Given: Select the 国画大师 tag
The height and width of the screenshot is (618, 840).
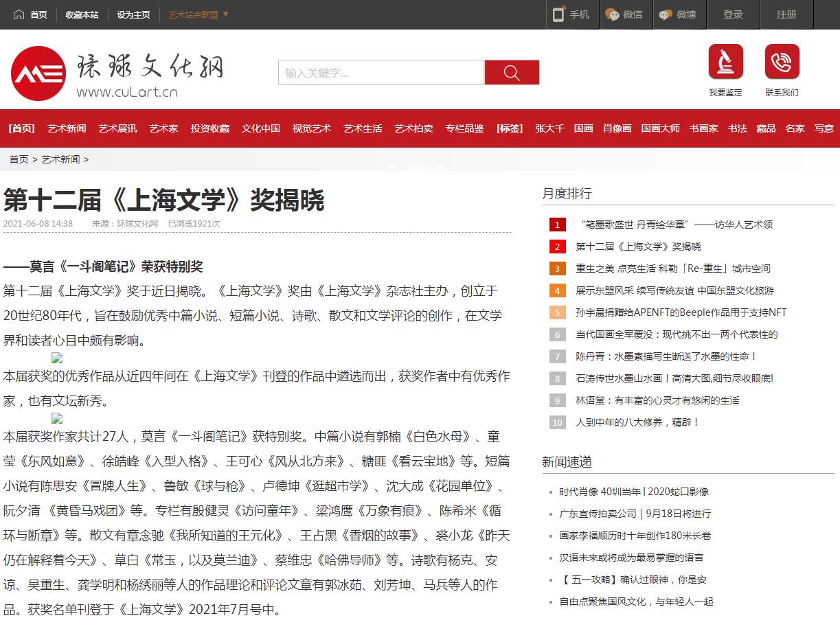Looking at the screenshot, I should tap(661, 128).
